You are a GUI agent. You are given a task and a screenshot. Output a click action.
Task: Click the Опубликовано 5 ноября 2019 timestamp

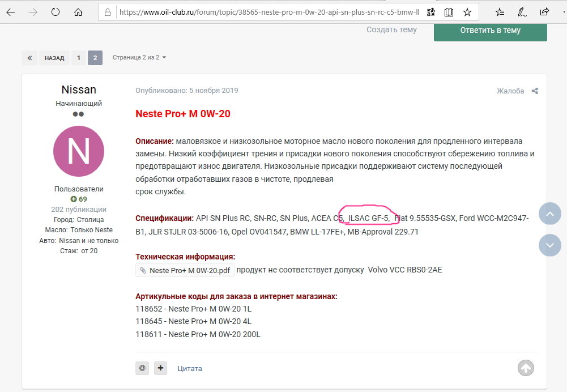click(186, 91)
